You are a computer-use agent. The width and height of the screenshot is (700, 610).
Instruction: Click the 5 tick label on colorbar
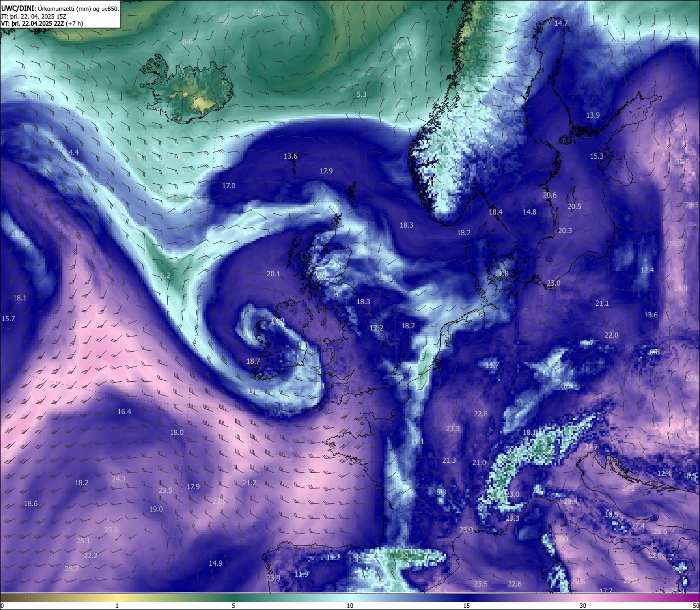[234, 606]
